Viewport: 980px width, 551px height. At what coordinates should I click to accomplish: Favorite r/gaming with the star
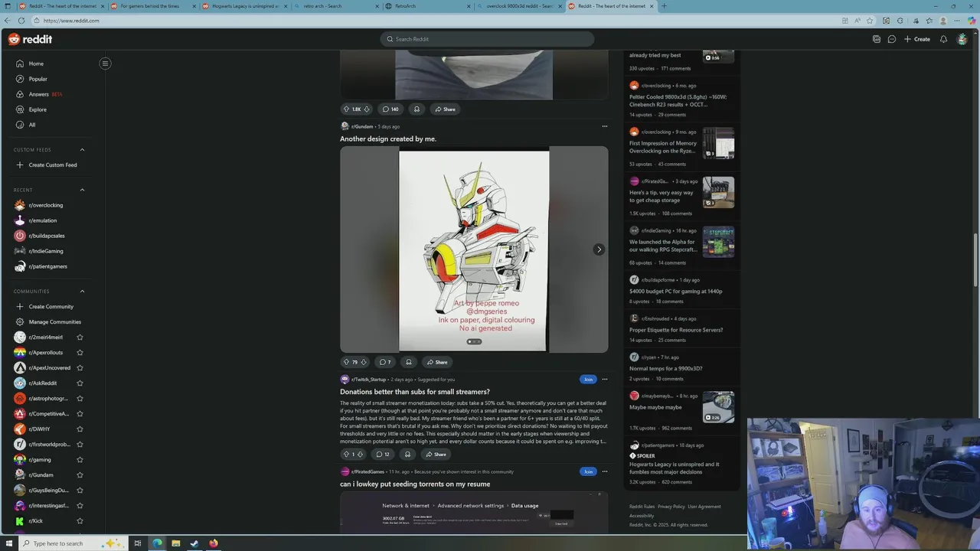point(80,460)
